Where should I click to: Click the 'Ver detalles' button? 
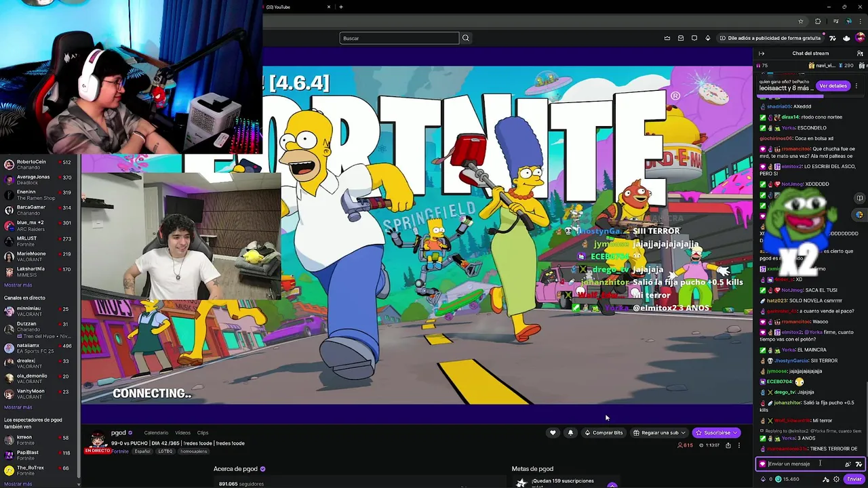[833, 86]
